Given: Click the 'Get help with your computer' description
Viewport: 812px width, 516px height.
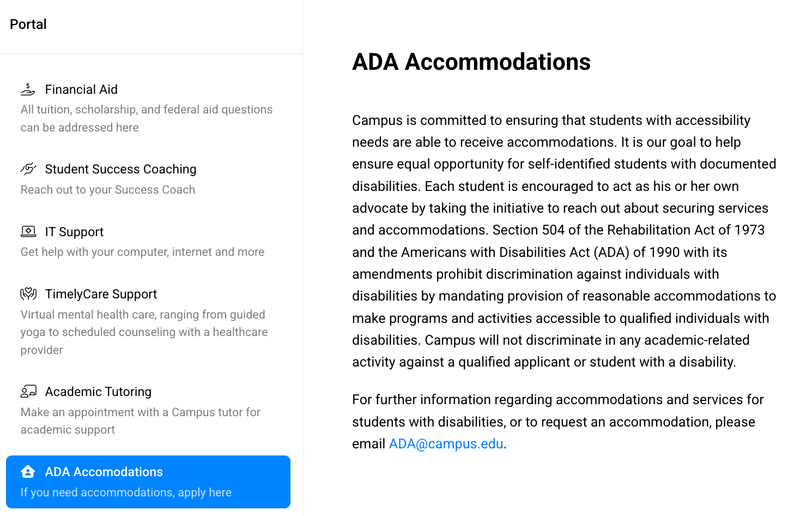Looking at the screenshot, I should 142,252.
